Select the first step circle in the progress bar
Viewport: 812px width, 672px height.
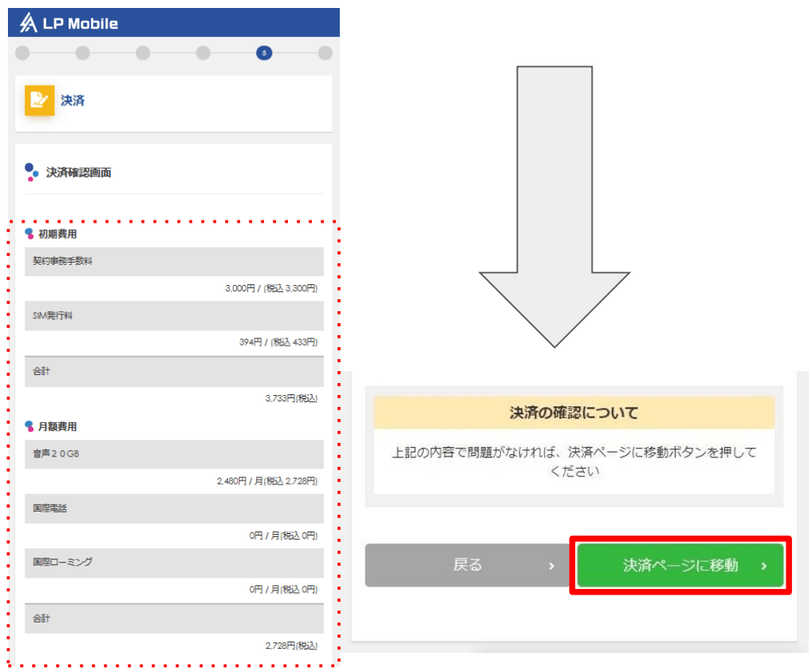(22, 53)
